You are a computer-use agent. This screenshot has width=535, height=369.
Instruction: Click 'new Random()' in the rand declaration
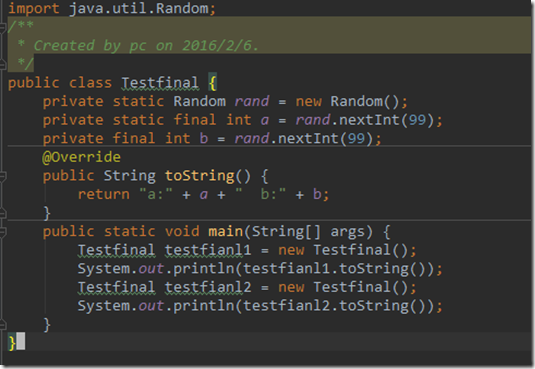pos(347,101)
